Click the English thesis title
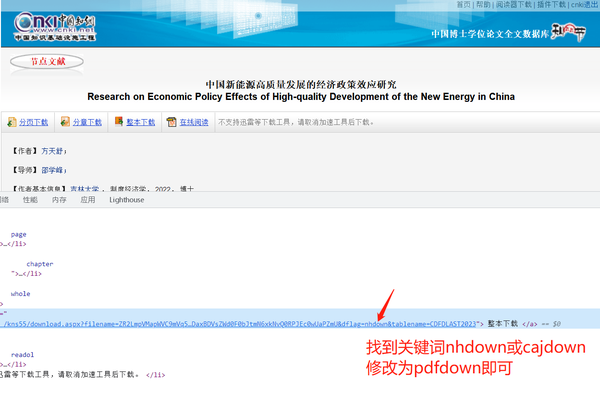The width and height of the screenshot is (600, 394). tap(301, 97)
